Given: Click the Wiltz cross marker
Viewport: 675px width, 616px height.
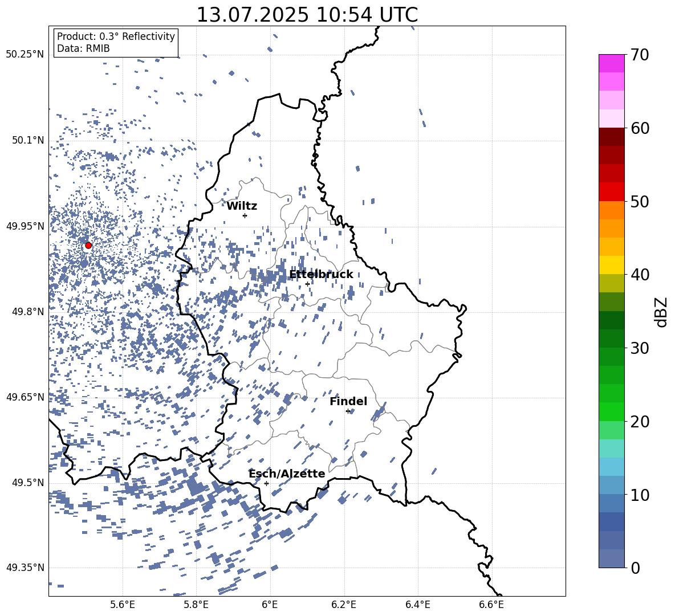Looking at the screenshot, I should click(x=245, y=215).
